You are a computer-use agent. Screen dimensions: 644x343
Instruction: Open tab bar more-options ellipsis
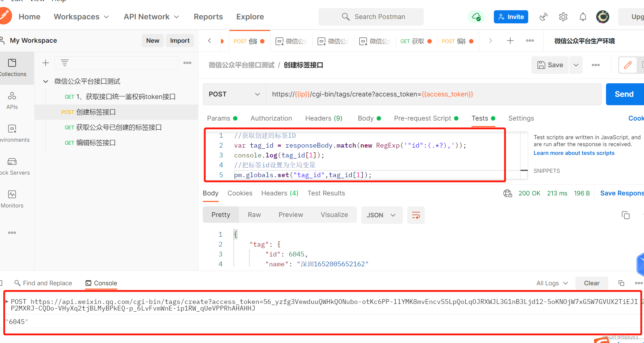[x=530, y=41]
